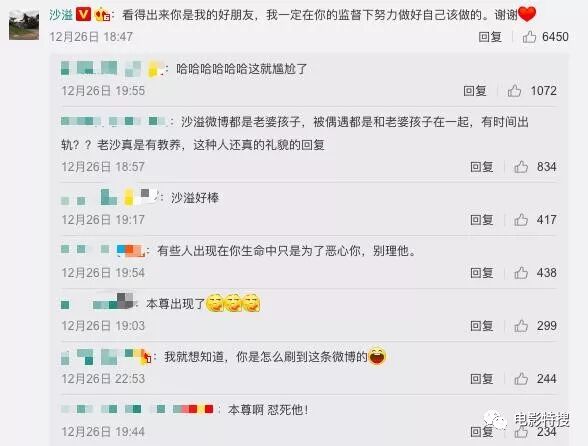The width and height of the screenshot is (588, 446).
Task: Click the orange V verified badge
Action: pos(83,15)
